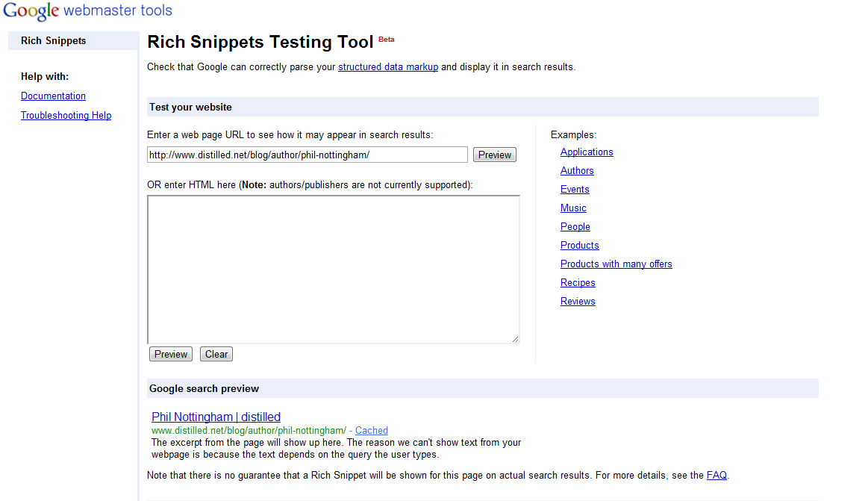The width and height of the screenshot is (868, 501).
Task: Open Products with many offers example
Action: coord(616,264)
